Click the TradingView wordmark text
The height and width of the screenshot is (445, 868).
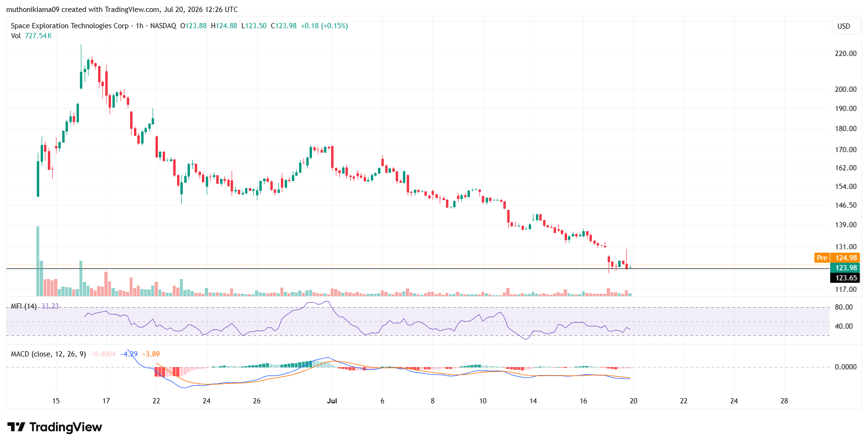point(66,427)
